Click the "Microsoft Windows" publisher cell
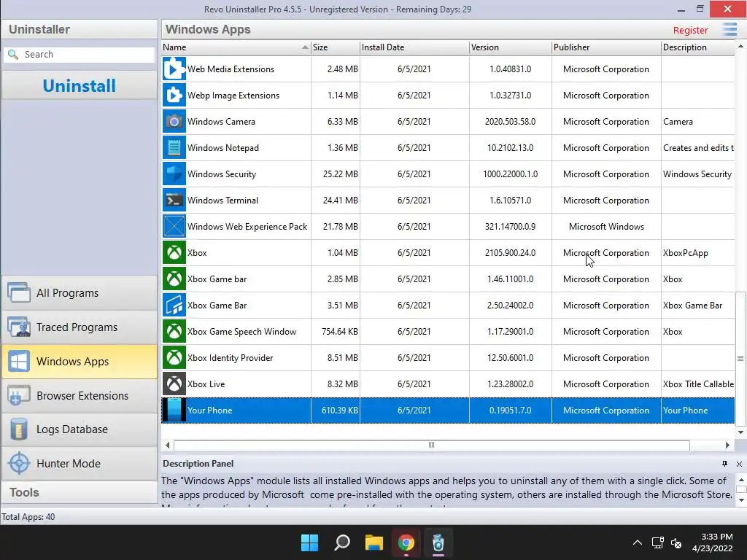Viewport: 747px width, 560px height. 606,227
